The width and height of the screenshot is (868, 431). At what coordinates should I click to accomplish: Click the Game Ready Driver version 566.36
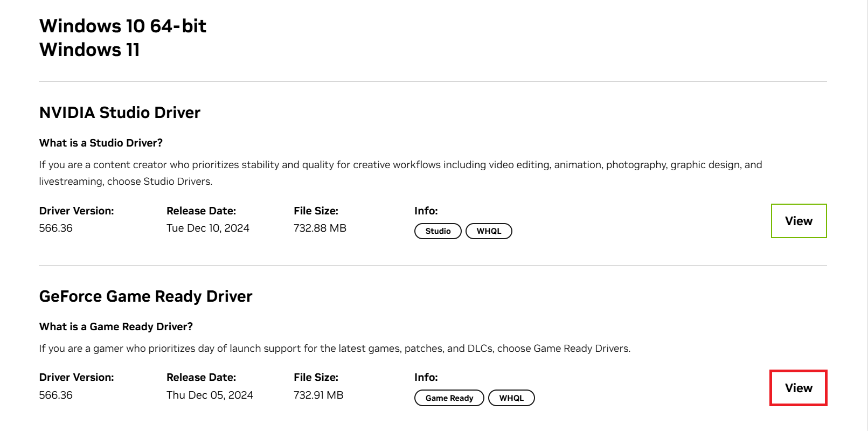click(55, 395)
